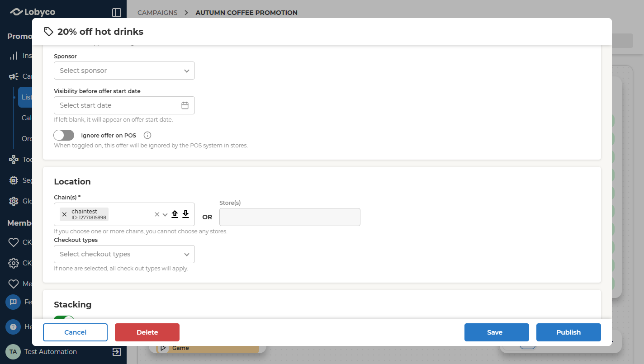Screen dimensions: 644x364
Task: Remove the chaintest chip
Action: point(64,214)
